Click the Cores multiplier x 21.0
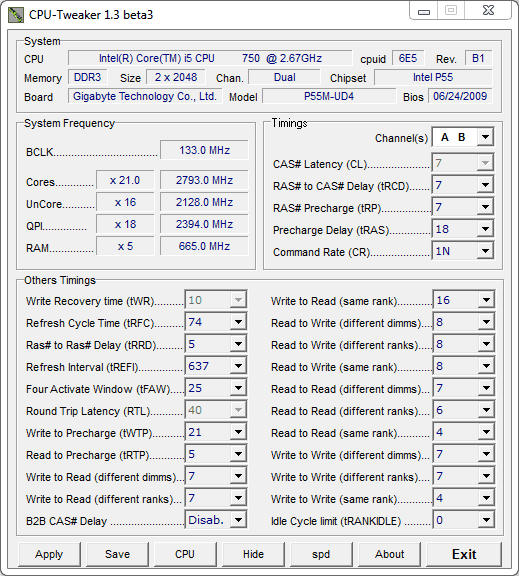The height and width of the screenshot is (576, 519). pos(125,180)
